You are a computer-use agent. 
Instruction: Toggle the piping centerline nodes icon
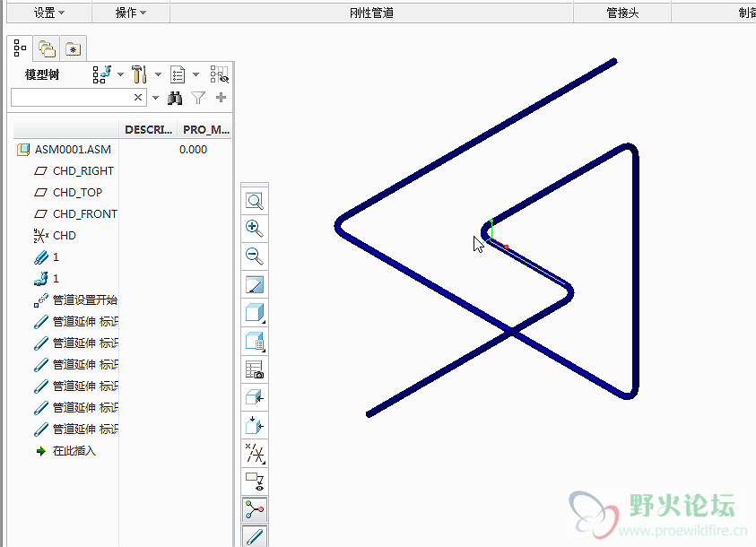pyautogui.click(x=254, y=510)
